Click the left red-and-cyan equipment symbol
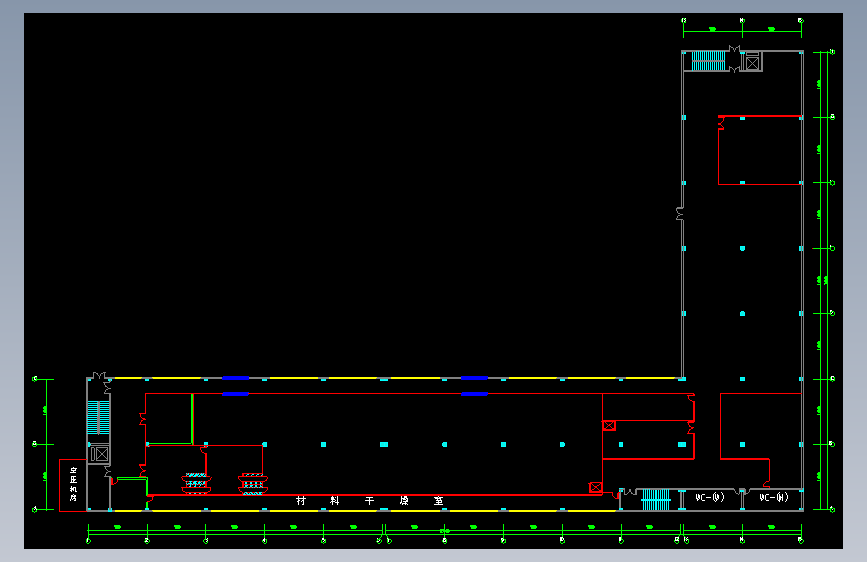 pyautogui.click(x=196, y=483)
